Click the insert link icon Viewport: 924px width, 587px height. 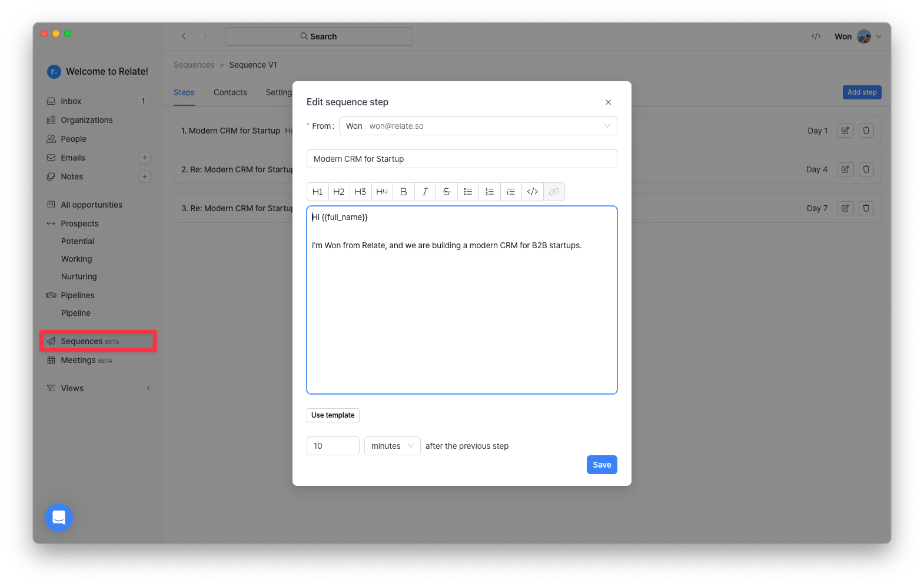554,192
